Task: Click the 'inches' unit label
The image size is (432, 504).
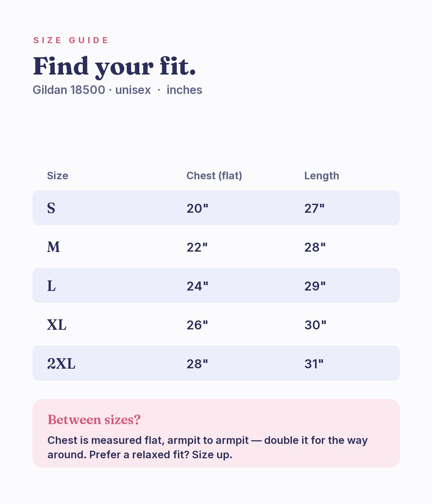Action: tap(184, 90)
